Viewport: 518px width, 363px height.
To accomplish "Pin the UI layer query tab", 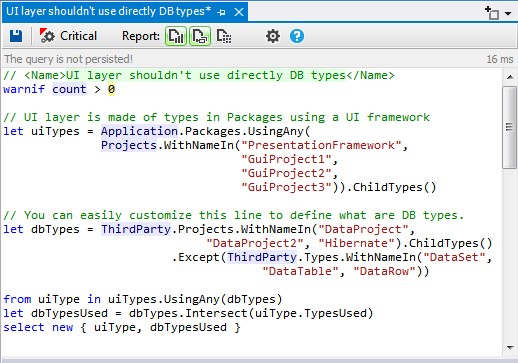I will click(x=221, y=12).
